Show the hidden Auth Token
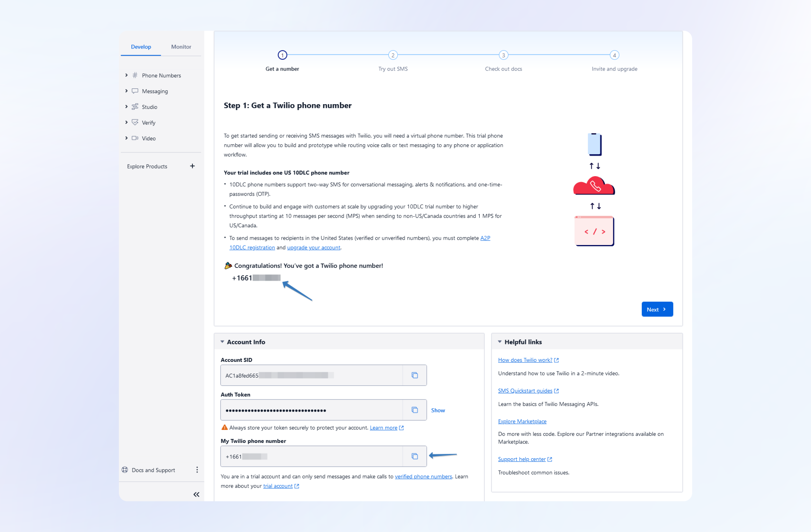The height and width of the screenshot is (532, 811). [x=438, y=410]
